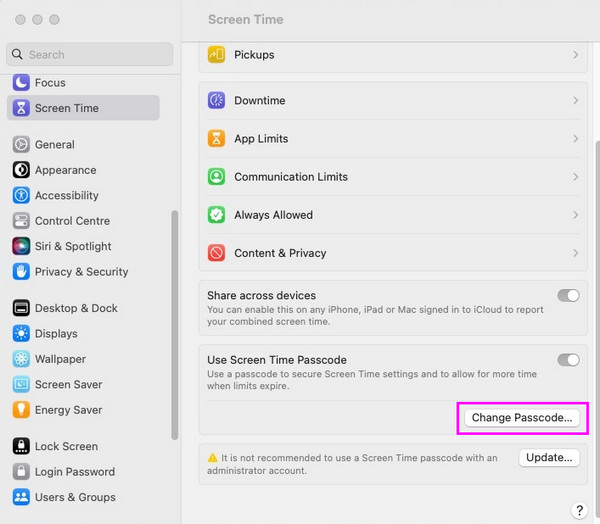Select Lock Screen in sidebar
600x524 pixels.
[83, 446]
